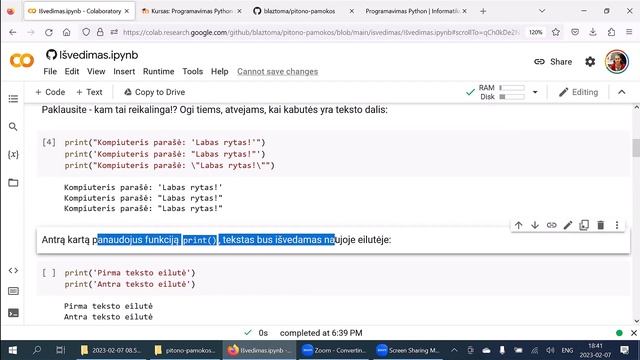The image size is (640, 360).
Task: Click Copy to Drive
Action: pyautogui.click(x=155, y=92)
